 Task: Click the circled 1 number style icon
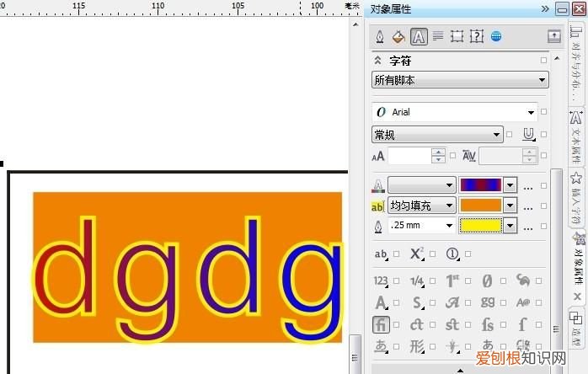pos(452,254)
